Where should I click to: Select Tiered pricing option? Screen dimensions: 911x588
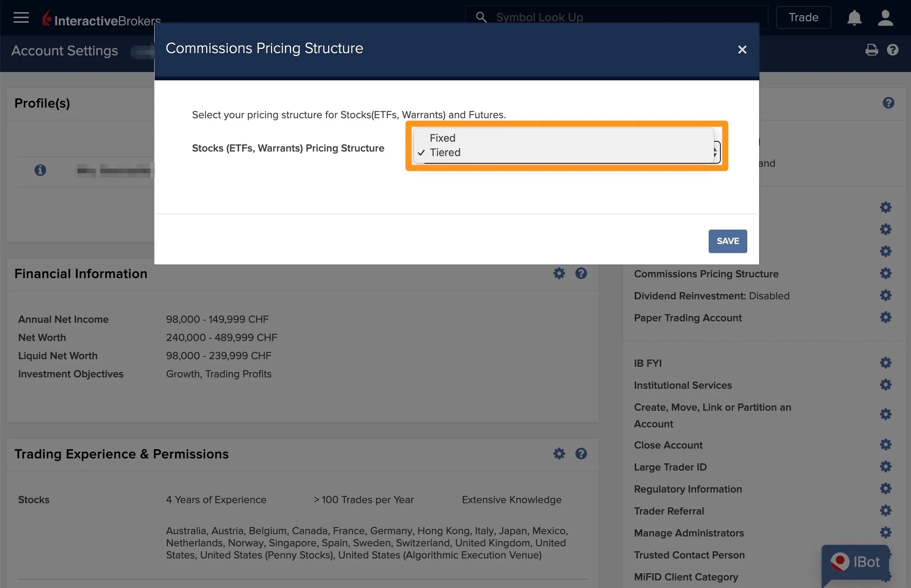[x=445, y=152]
